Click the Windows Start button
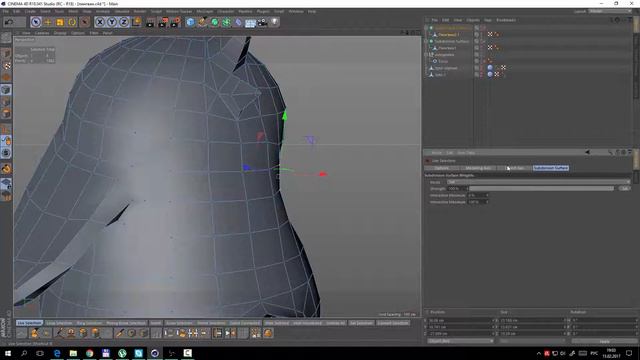 click(8, 353)
